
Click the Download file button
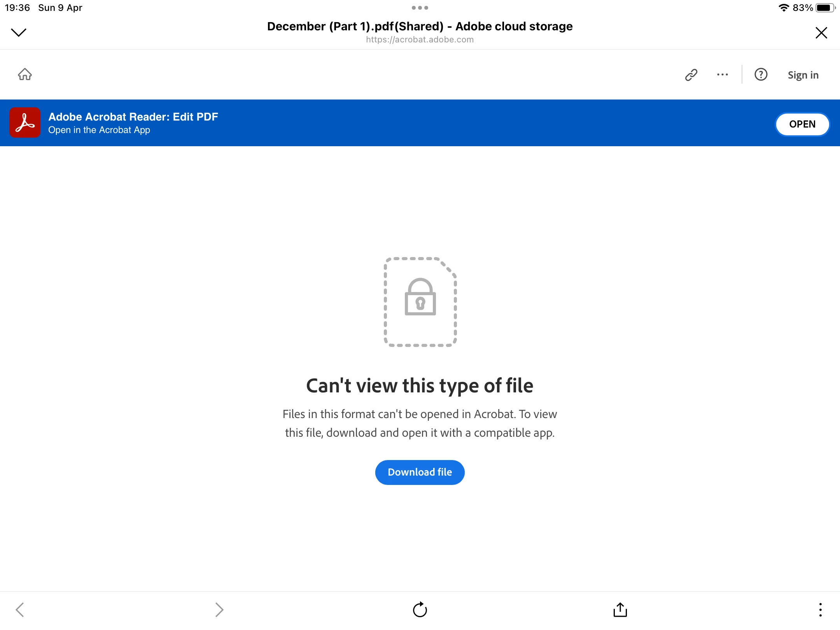pyautogui.click(x=420, y=472)
